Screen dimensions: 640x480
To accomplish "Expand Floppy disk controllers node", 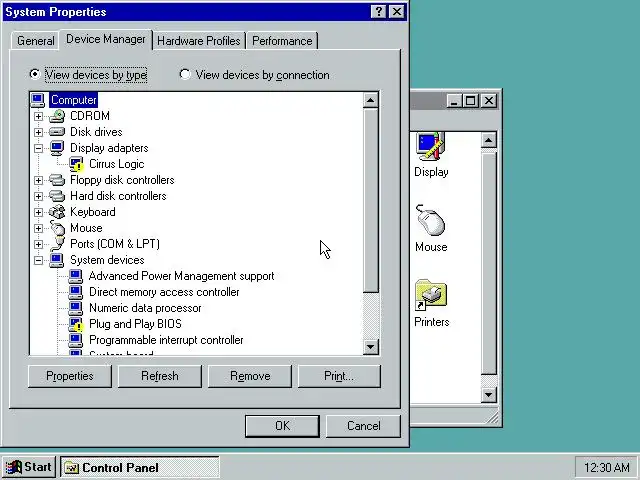I will point(38,180).
